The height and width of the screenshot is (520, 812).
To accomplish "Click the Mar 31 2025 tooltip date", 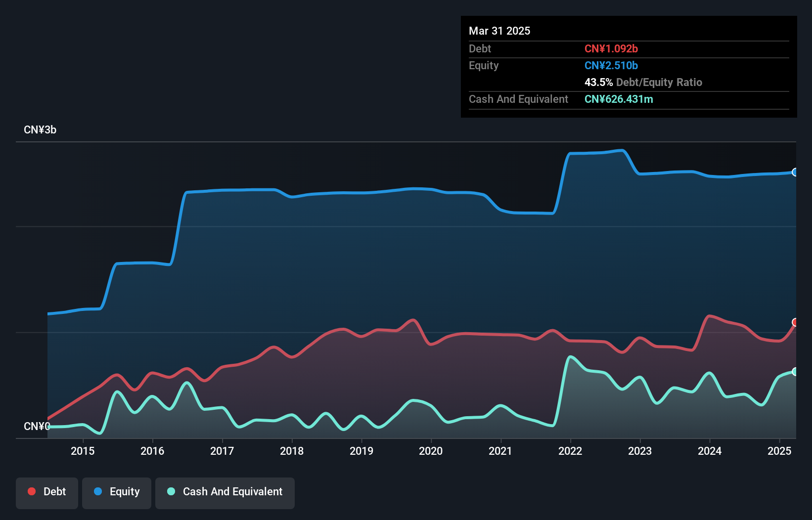I will [499, 31].
